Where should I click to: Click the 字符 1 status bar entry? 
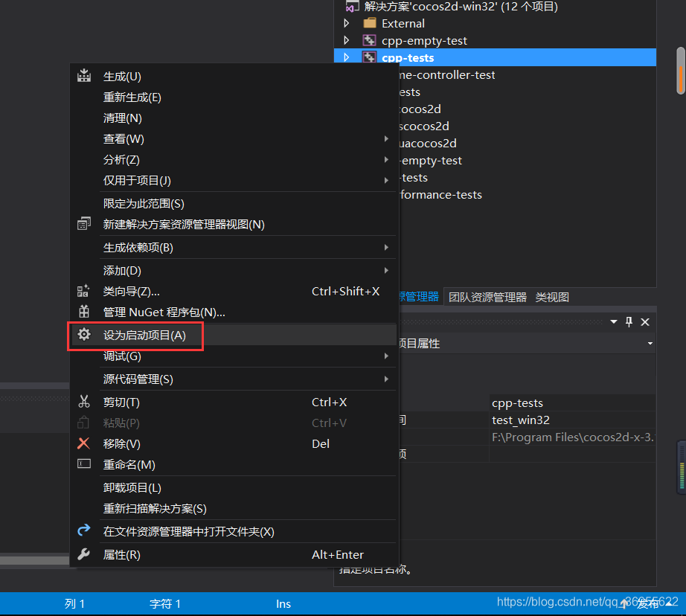(x=165, y=604)
